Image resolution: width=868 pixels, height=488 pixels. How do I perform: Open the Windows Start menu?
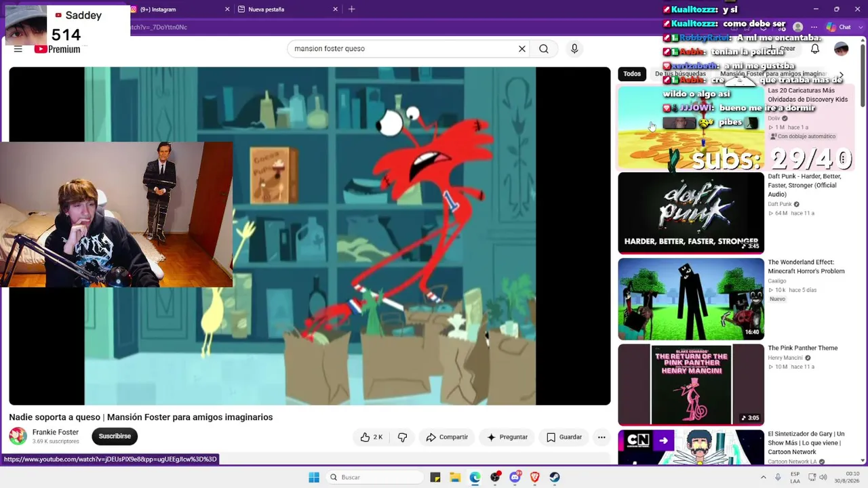pos(314,477)
